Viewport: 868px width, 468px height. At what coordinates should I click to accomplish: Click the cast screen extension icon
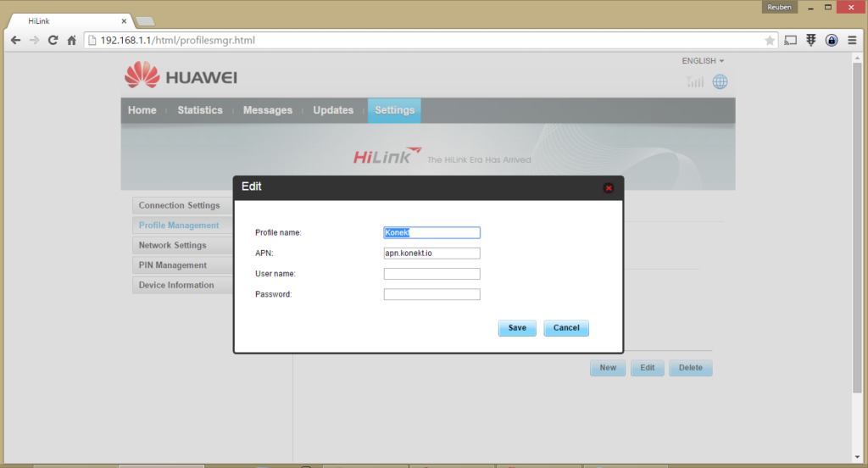[791, 40]
